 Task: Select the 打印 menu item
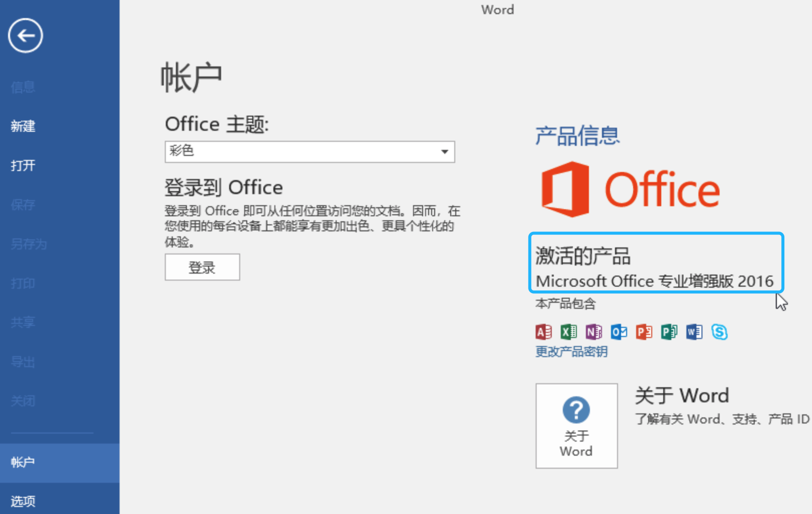pos(23,283)
